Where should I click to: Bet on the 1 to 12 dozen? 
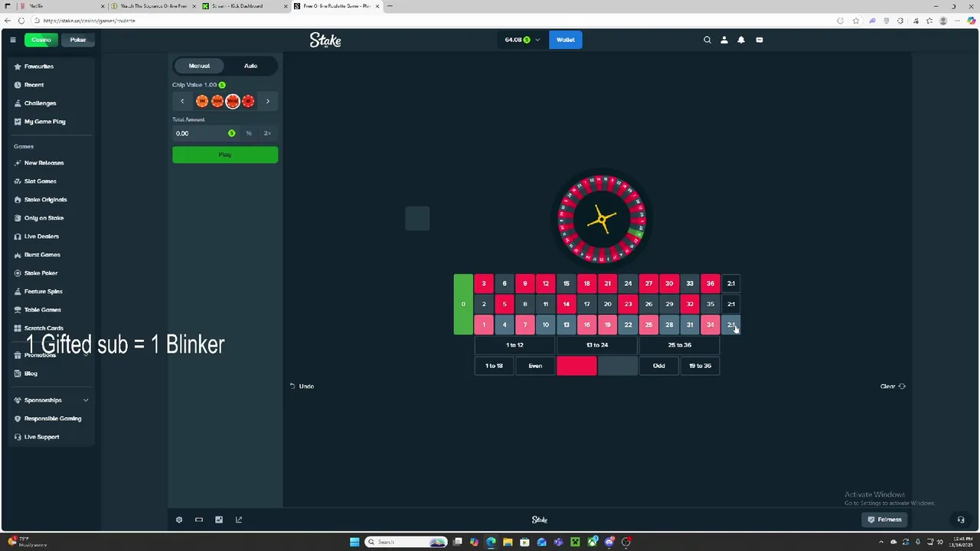point(514,345)
